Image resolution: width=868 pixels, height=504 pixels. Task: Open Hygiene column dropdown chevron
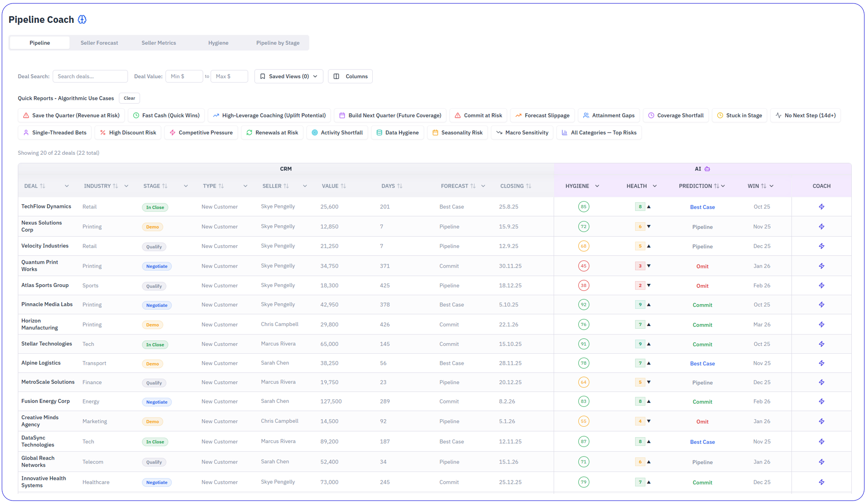click(x=597, y=186)
